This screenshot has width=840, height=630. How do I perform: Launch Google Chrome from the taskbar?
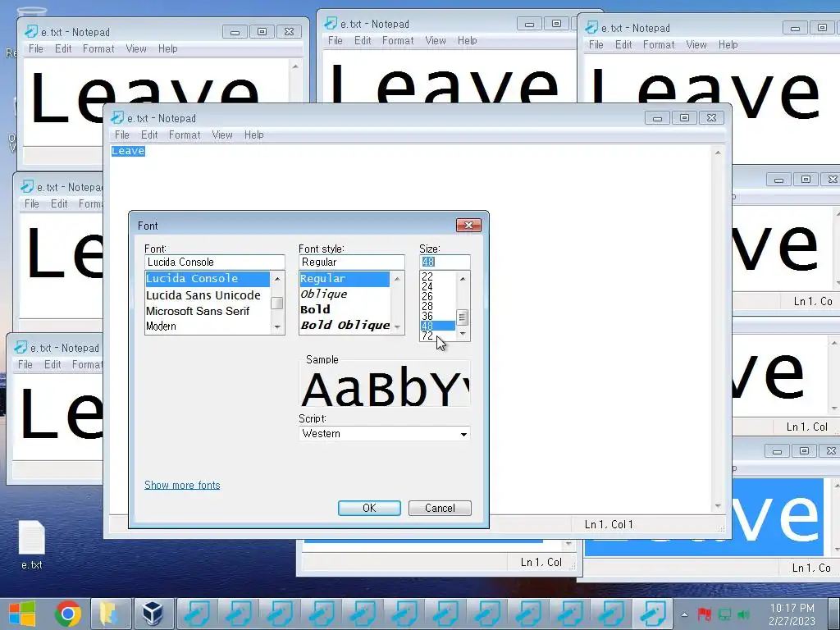click(x=67, y=613)
